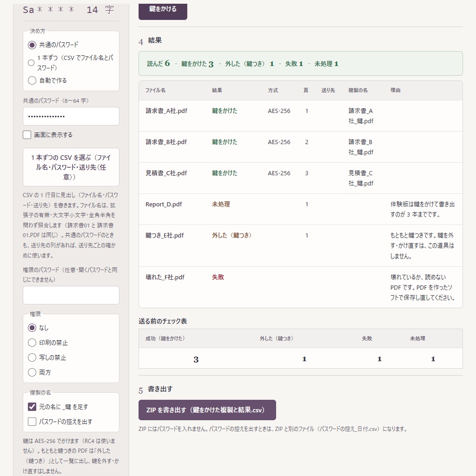Click the 権限のパスワード input field

click(x=71, y=295)
